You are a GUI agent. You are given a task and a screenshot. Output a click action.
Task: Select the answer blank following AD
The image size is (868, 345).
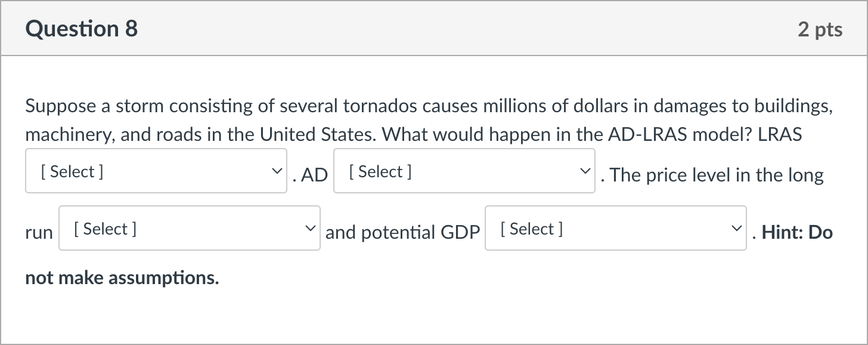pos(464,171)
